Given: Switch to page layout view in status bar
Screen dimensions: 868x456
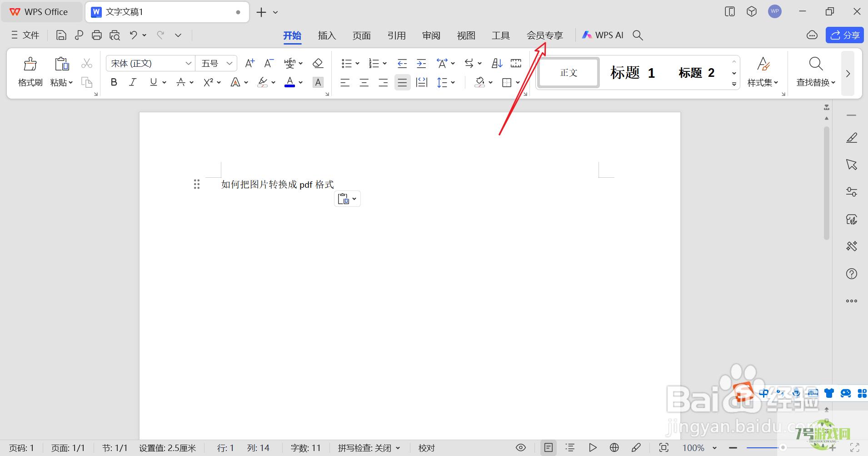Looking at the screenshot, I should point(549,448).
